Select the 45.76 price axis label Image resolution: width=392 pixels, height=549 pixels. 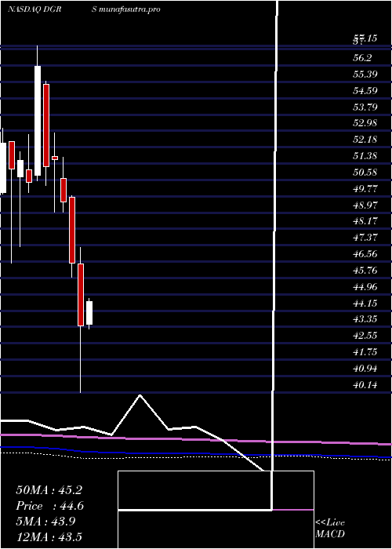point(365,271)
